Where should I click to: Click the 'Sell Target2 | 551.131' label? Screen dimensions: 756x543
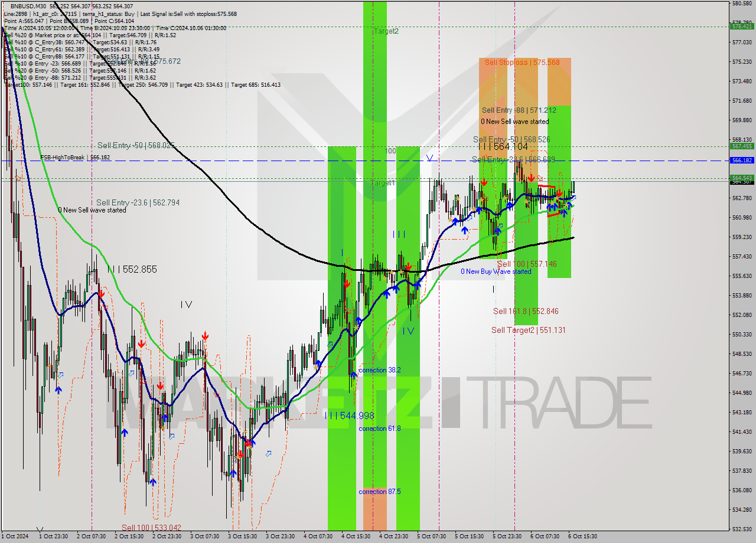click(x=529, y=330)
